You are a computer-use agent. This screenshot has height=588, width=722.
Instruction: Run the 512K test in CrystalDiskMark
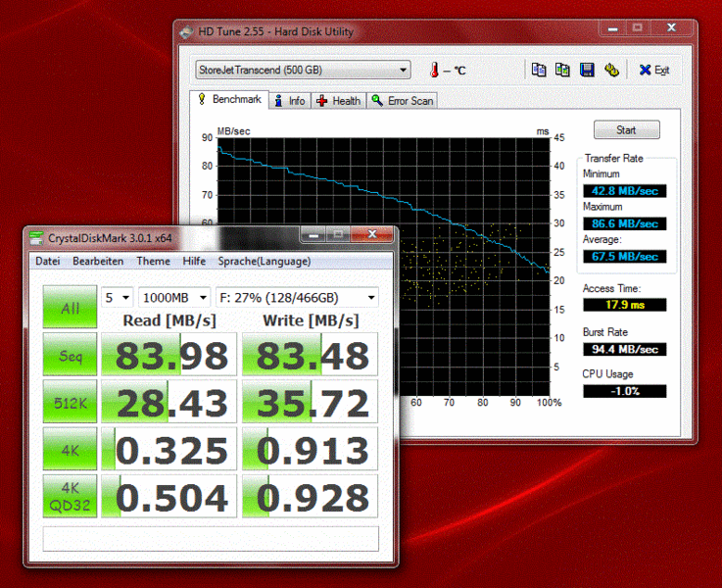tap(70, 402)
